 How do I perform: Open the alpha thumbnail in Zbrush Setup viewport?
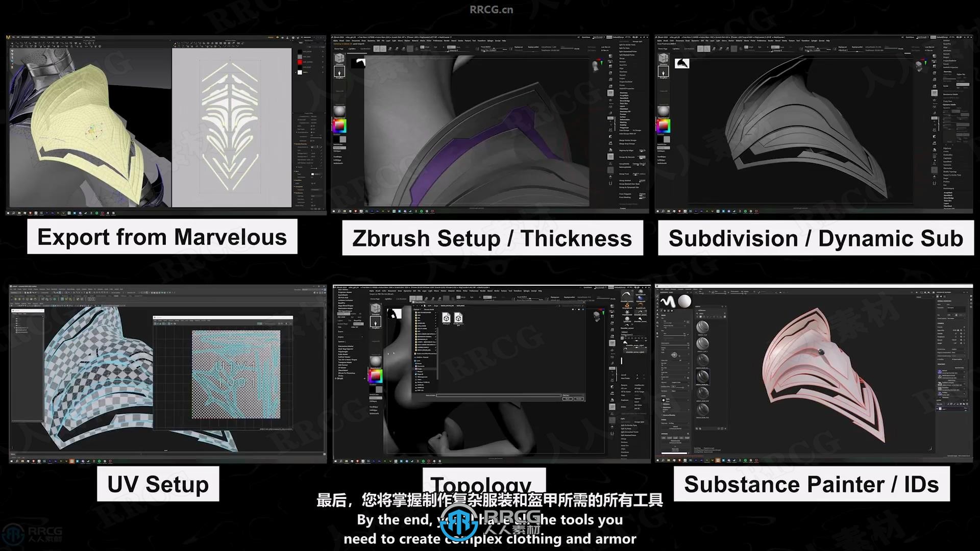358,63
